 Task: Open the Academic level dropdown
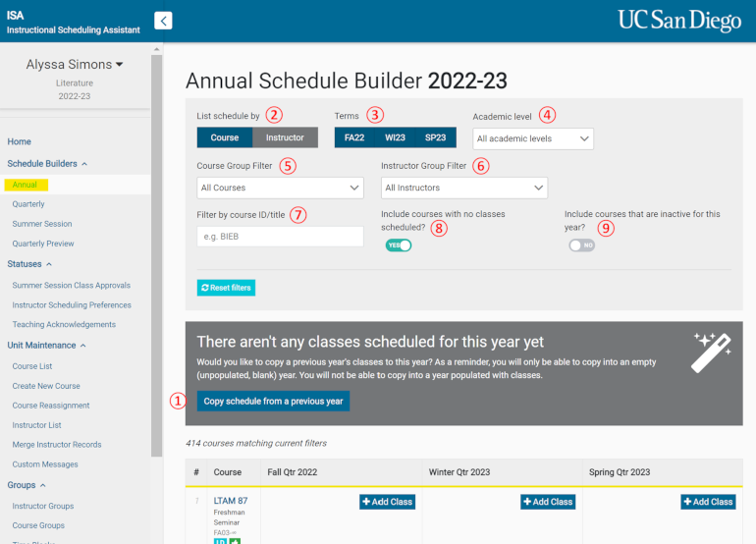[x=533, y=139]
